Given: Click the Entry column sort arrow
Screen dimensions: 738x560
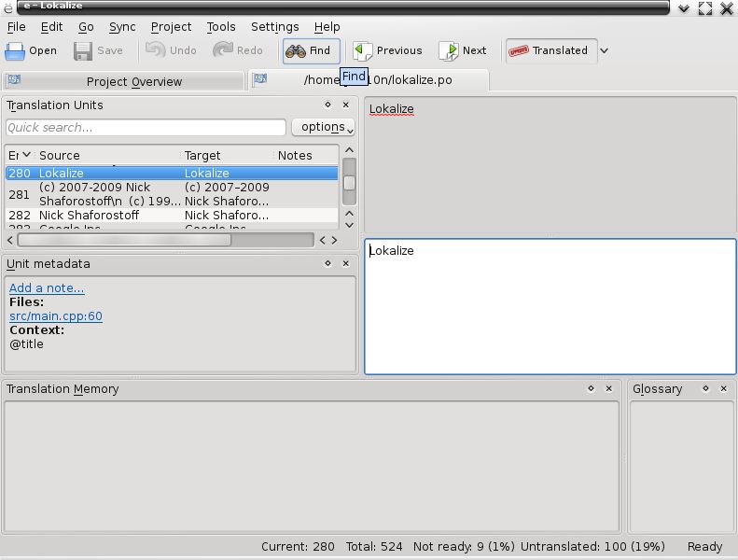Looking at the screenshot, I should point(27,155).
